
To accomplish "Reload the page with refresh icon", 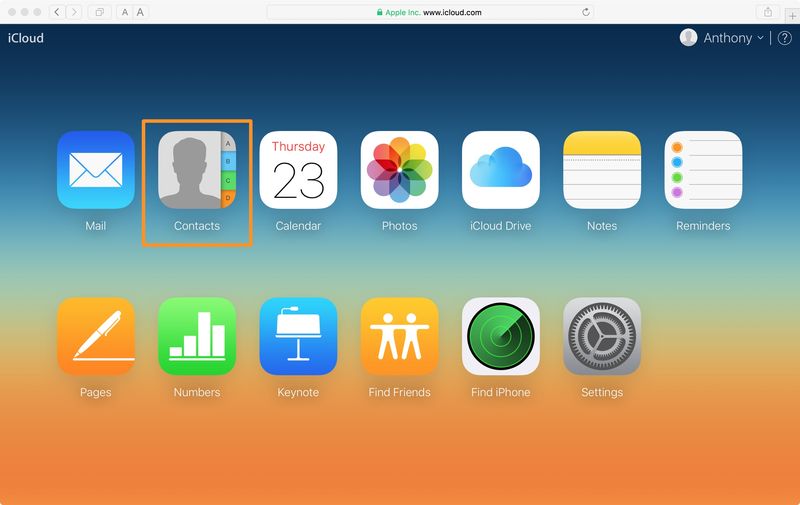I will 586,12.
